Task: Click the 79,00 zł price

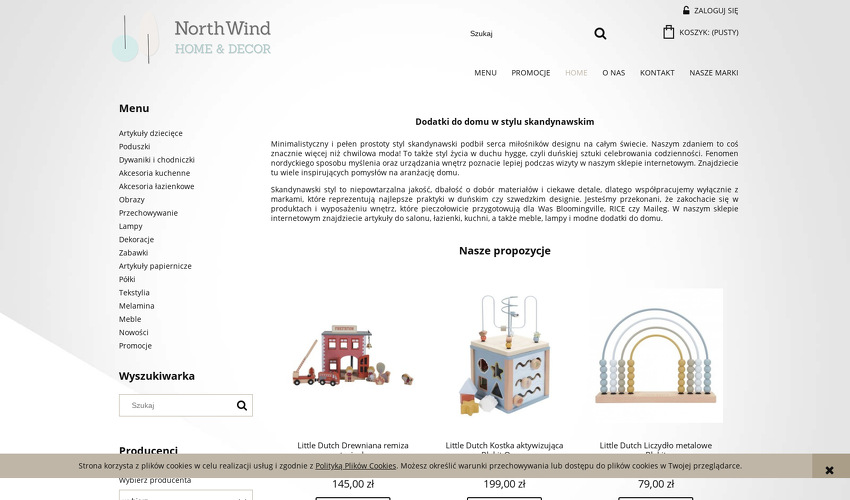Action: coord(656,484)
